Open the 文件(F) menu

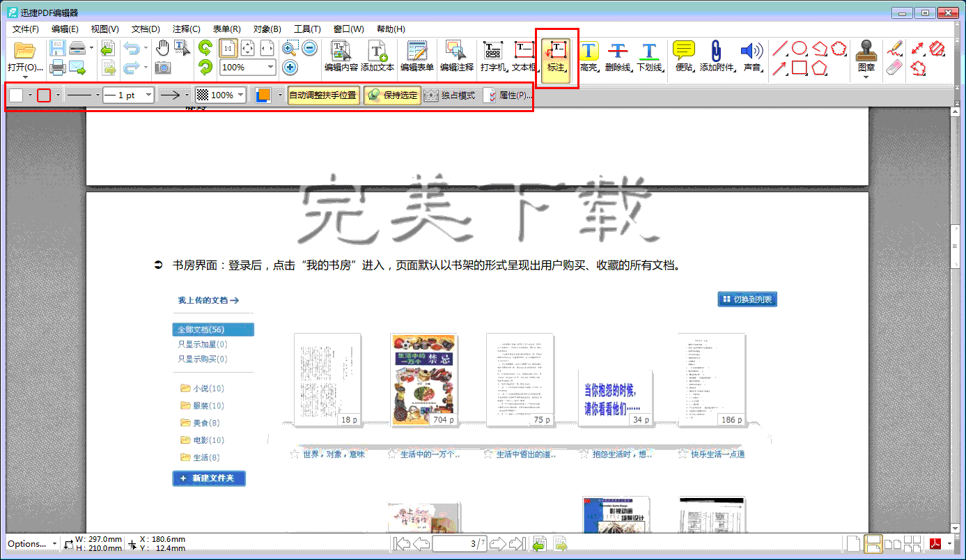pyautogui.click(x=26, y=29)
